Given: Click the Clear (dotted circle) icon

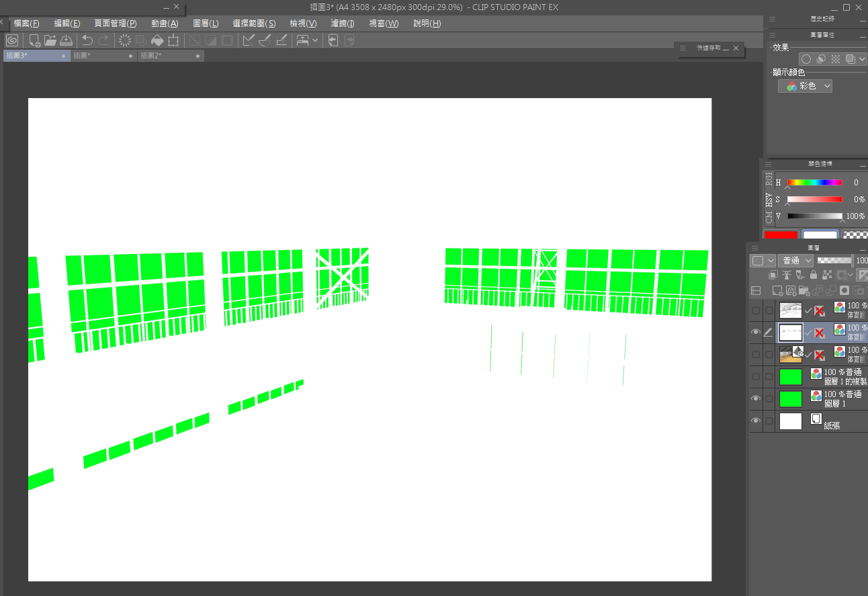Looking at the screenshot, I should coord(125,40).
